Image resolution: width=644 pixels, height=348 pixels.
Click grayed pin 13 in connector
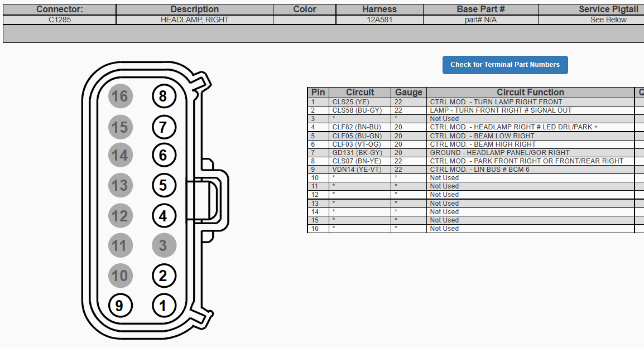[x=119, y=185]
